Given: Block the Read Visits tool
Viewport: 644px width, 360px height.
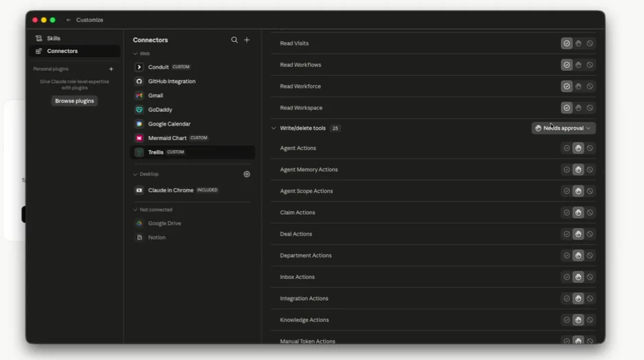Looking at the screenshot, I should pos(590,43).
